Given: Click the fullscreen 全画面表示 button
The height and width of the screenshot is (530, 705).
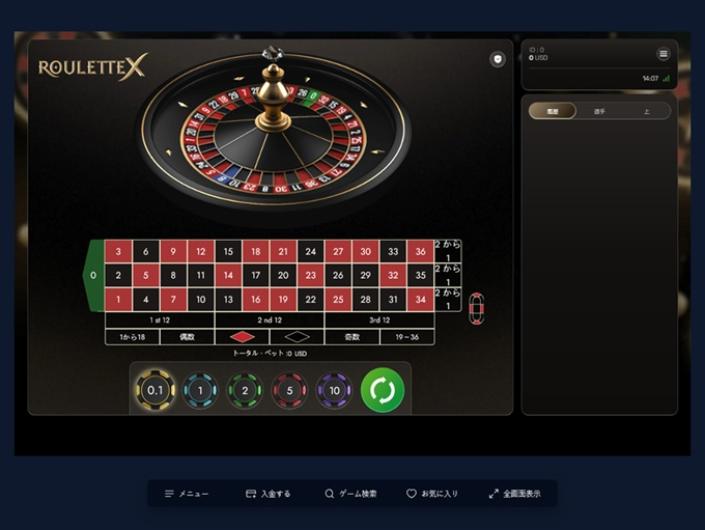Looking at the screenshot, I should (x=515, y=494).
